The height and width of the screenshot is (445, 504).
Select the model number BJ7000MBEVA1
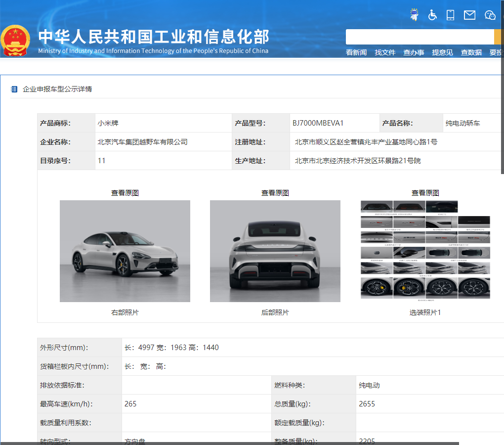318,123
